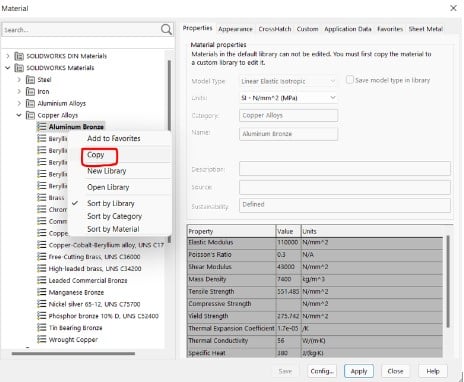Click the Apply button
Screen dimensions: 464x382
[x=359, y=371]
